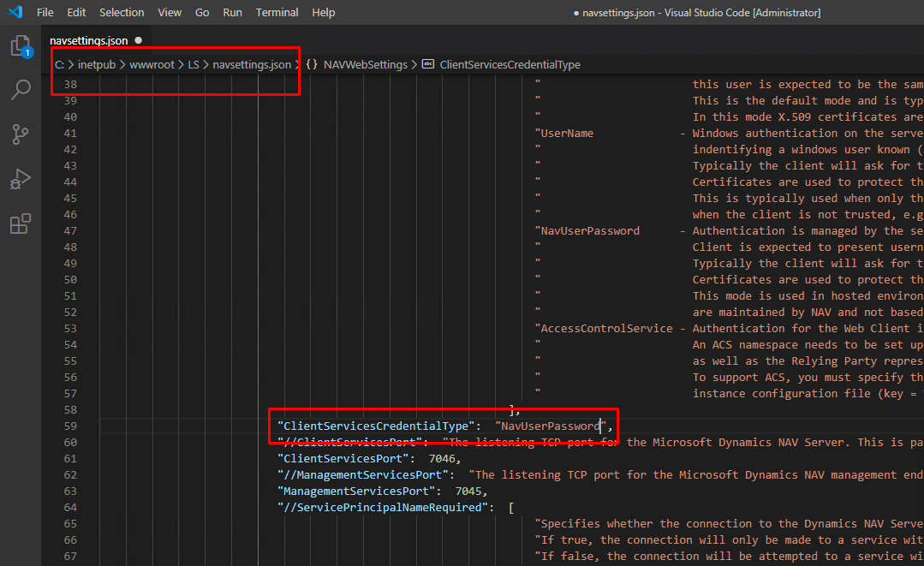Open the View menu
The image size is (924, 566).
tap(169, 12)
